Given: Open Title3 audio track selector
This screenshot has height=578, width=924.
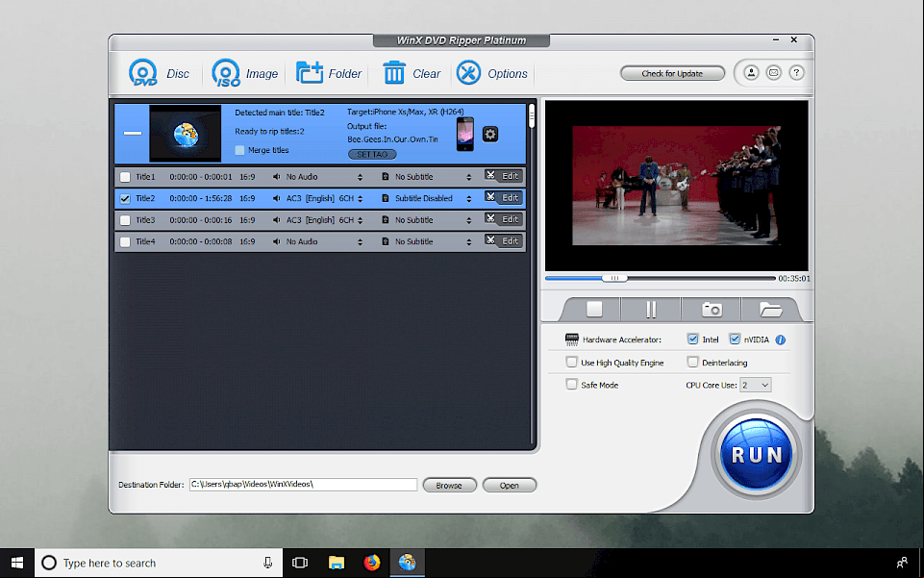Looking at the screenshot, I should 360,220.
